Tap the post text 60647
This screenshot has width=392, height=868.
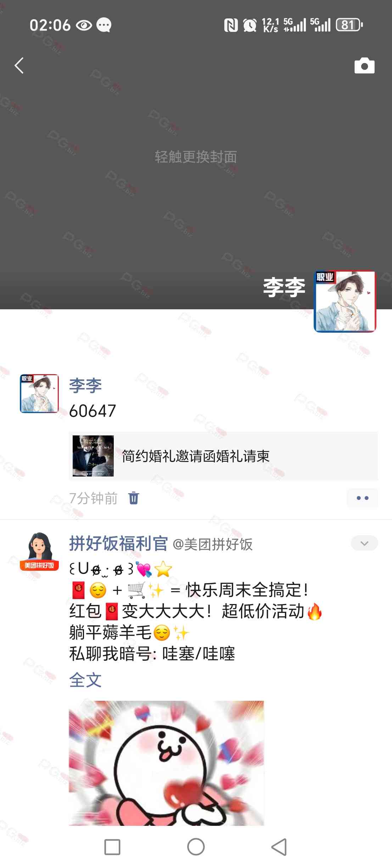[x=93, y=411]
